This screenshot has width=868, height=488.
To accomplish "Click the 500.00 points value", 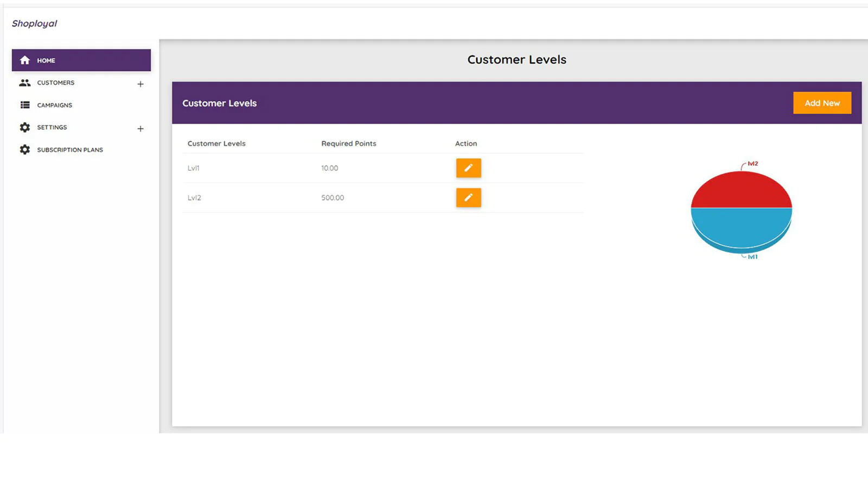I will pos(333,198).
